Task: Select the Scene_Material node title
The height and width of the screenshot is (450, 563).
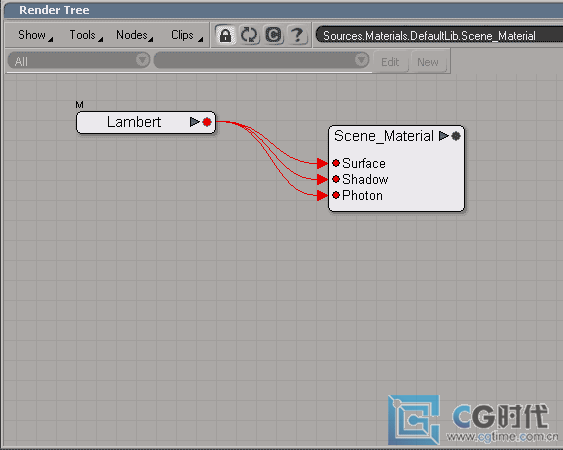Action: pos(383,136)
